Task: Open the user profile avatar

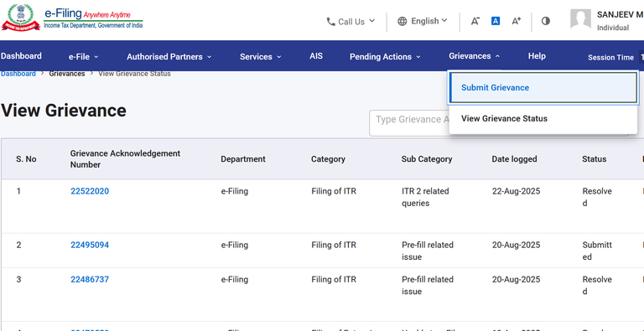Action: (580, 19)
